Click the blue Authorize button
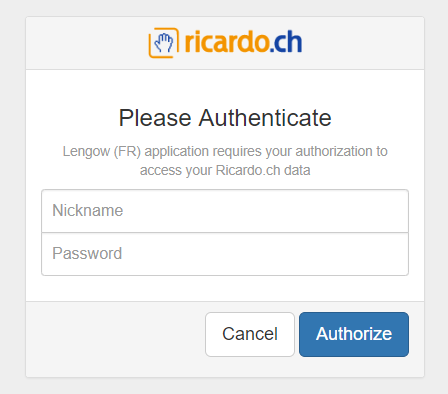This screenshot has height=394, width=448. pyautogui.click(x=354, y=334)
